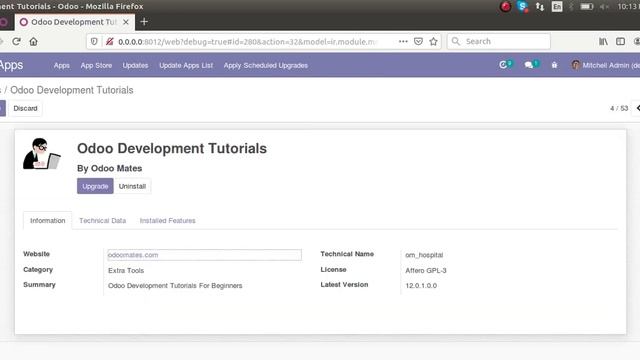Click the Upgrade button
Image resolution: width=640 pixels, height=360 pixels.
95,186
